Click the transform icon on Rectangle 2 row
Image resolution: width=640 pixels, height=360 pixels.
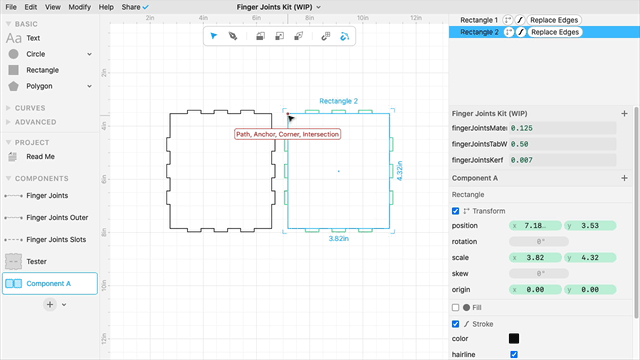point(509,32)
